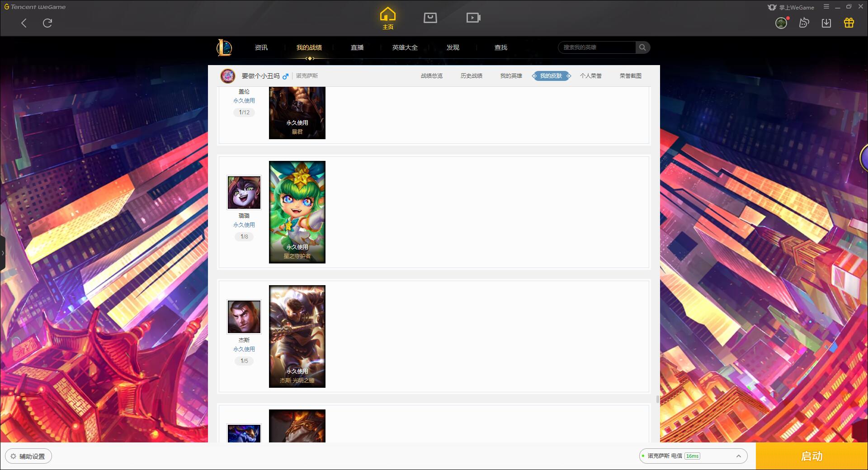
Task: Open the store shop icon
Action: (x=430, y=18)
